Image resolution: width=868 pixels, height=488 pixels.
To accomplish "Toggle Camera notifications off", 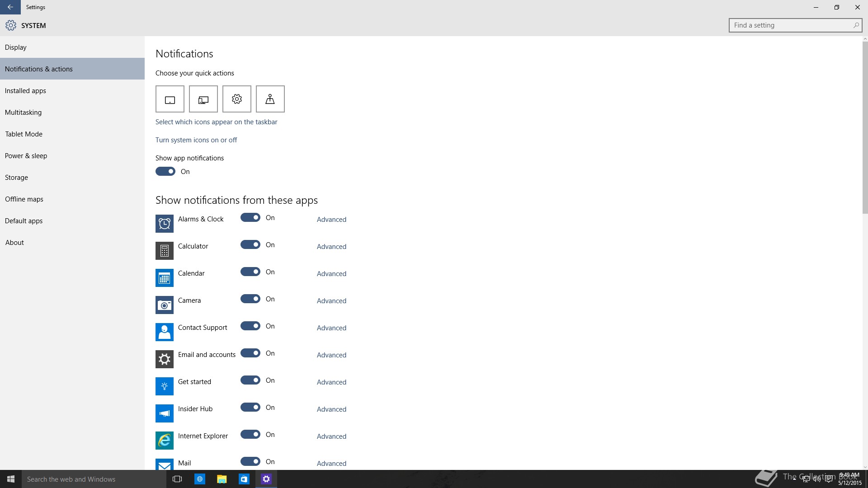I will point(250,299).
